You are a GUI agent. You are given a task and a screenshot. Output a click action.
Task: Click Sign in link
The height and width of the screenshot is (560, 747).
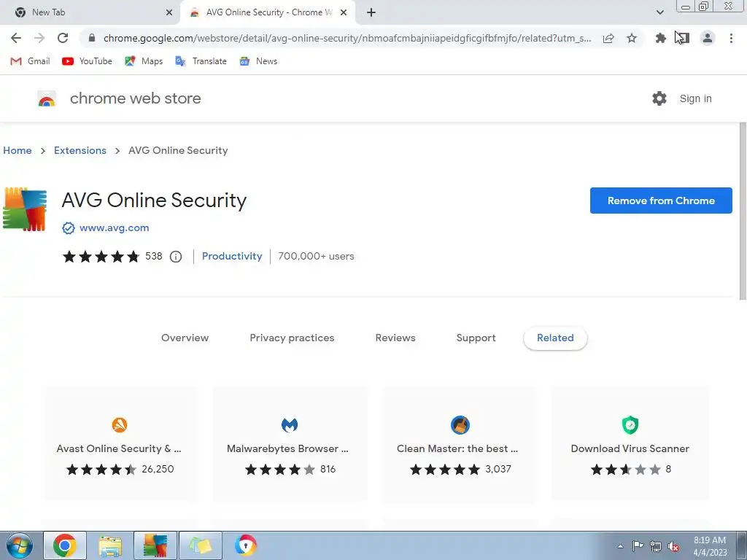click(695, 98)
